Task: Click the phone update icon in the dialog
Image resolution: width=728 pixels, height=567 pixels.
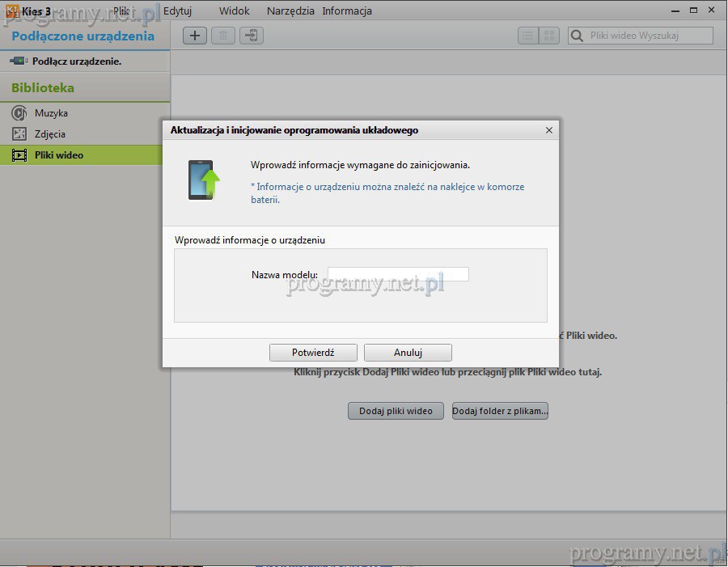Action: click(204, 180)
